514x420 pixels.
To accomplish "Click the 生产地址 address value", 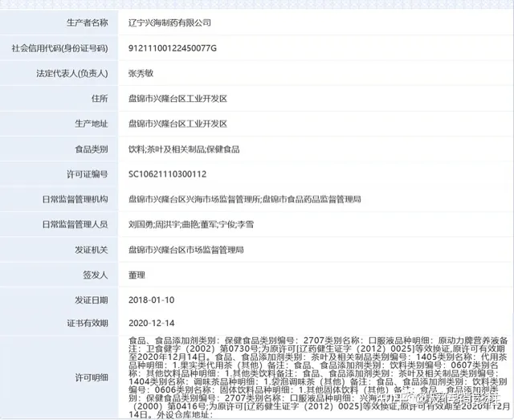I will point(178,124).
